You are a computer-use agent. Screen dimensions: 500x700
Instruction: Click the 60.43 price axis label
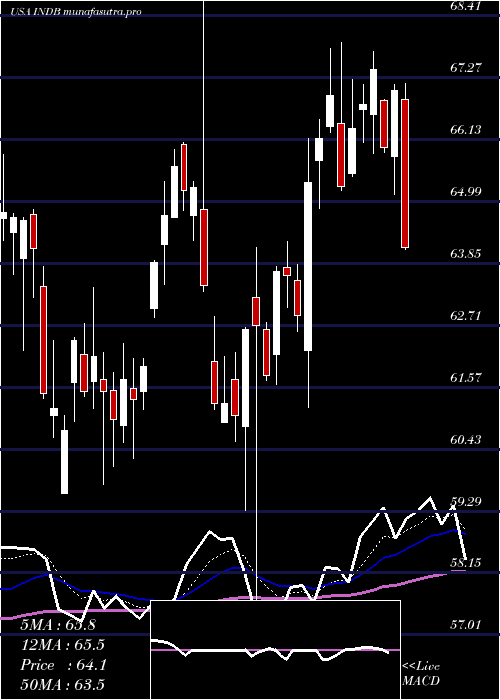[x=467, y=440]
